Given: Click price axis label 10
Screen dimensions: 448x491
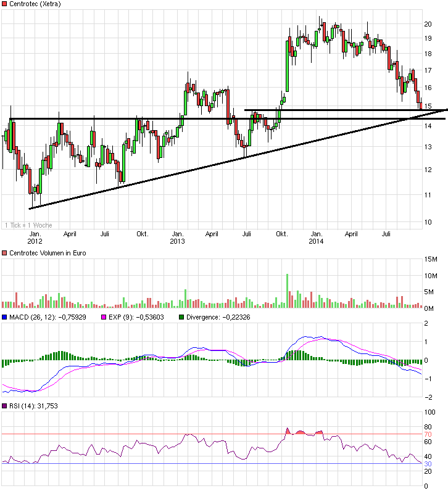Looking at the screenshot, I should [428, 222].
